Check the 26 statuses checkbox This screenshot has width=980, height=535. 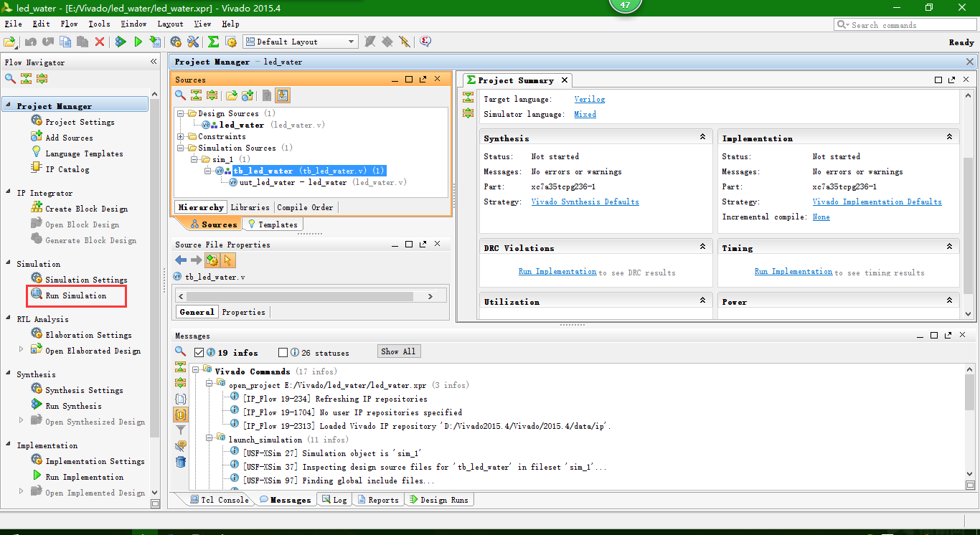283,352
